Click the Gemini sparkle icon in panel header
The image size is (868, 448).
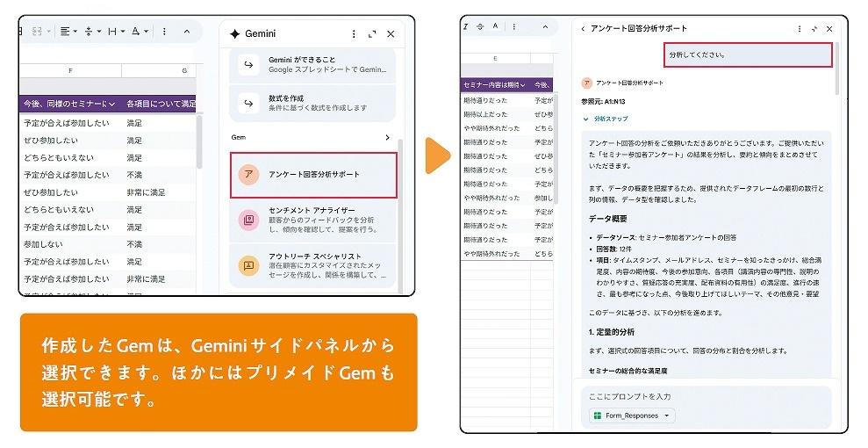coord(234,33)
